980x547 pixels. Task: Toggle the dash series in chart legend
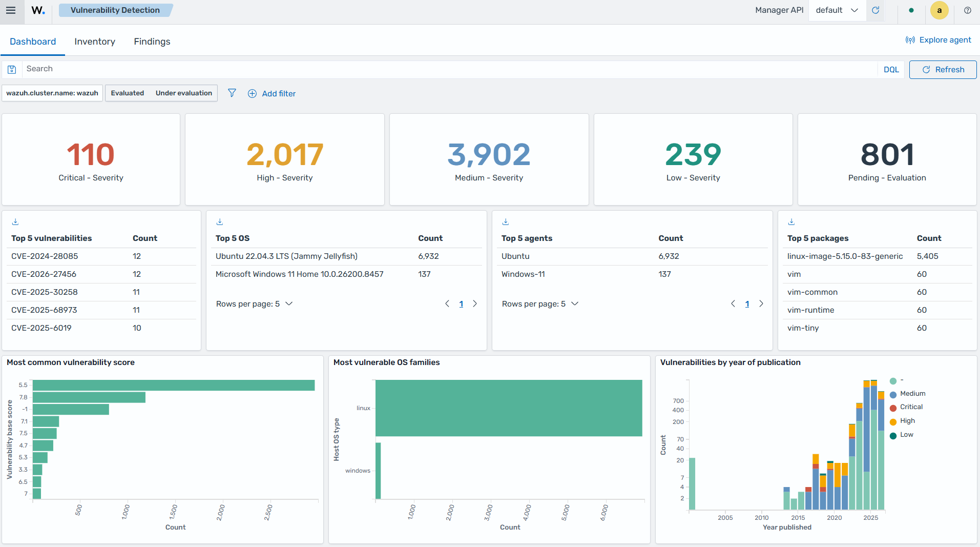click(896, 380)
